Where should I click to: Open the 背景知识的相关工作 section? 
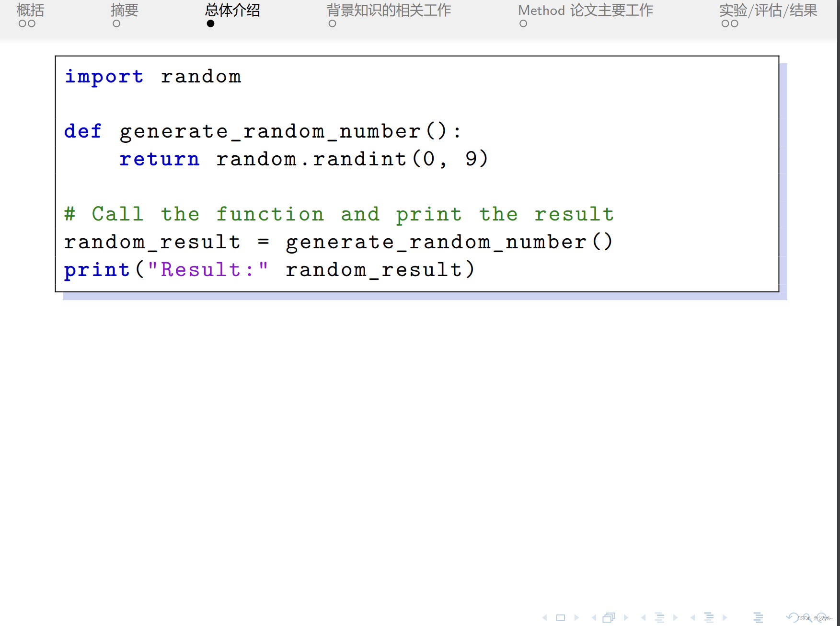pos(389,10)
